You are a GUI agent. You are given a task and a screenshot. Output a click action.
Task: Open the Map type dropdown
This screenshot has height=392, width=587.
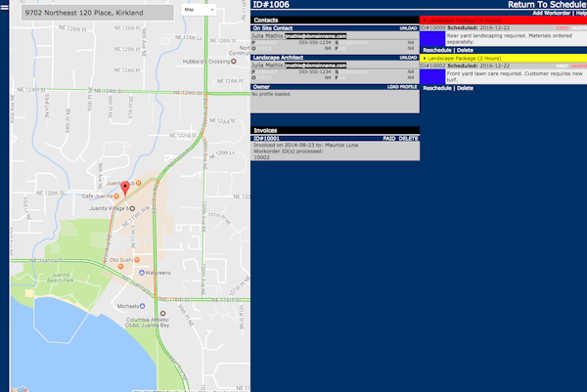(199, 8)
